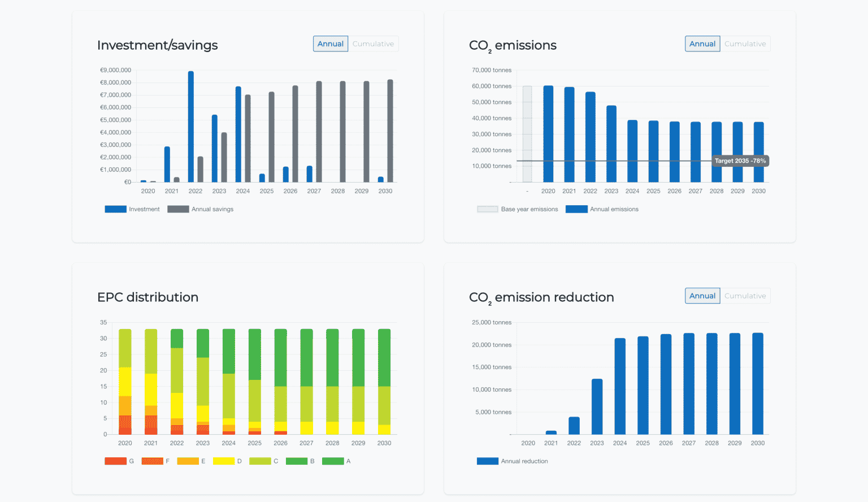Click the 'CO2 emissions' chart title

click(513, 46)
